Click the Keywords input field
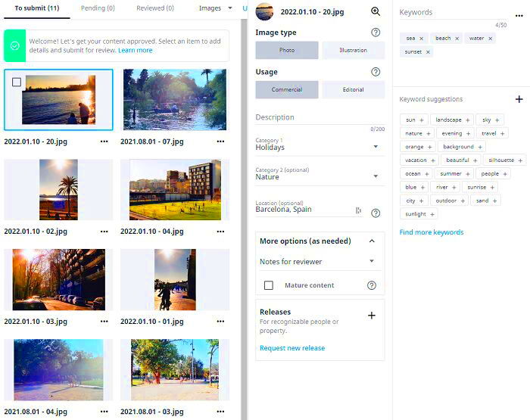Viewport: 530px width, 420px height. pyautogui.click(x=453, y=13)
